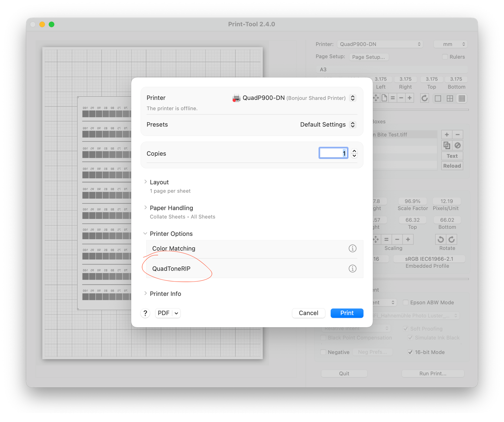This screenshot has width=504, height=422.
Task: Rotate image counterclockwise
Action: tap(441, 239)
